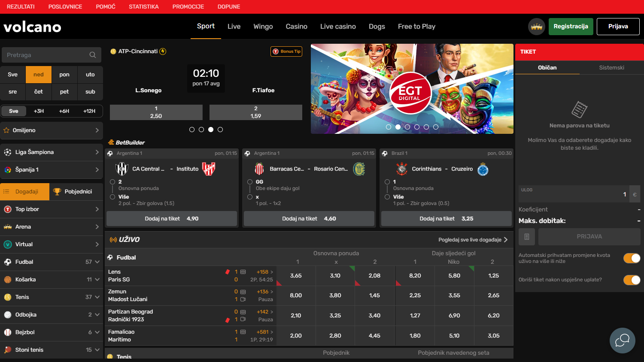
Task: Click the Bejzbol baseball icon
Action: tap(8, 332)
